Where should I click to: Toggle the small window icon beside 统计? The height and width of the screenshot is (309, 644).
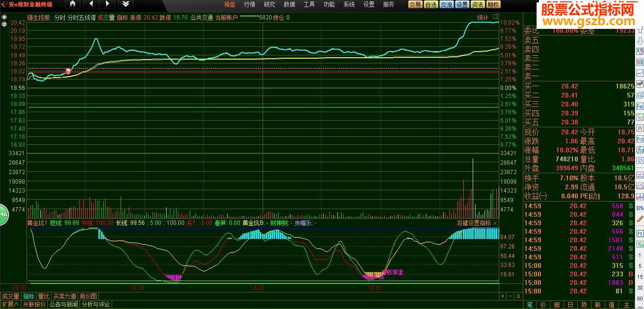(495, 18)
